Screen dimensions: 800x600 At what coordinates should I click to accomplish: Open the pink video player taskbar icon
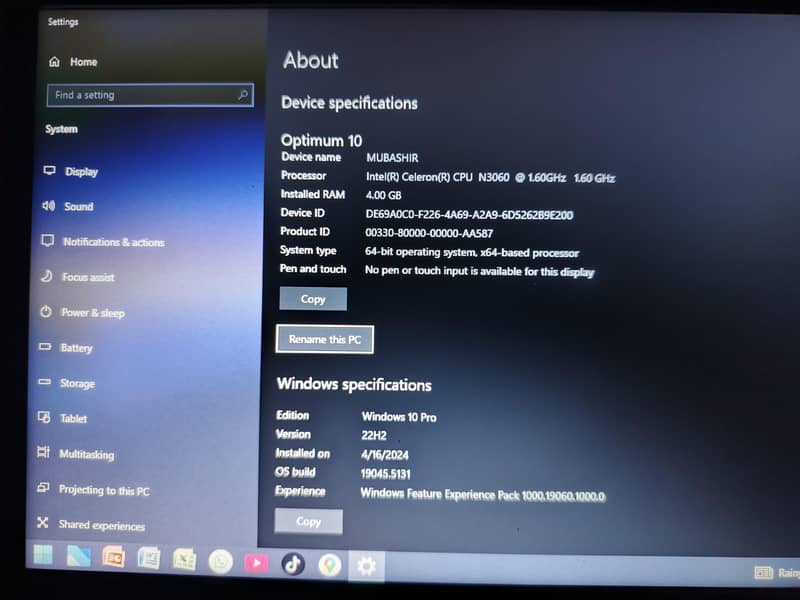(x=257, y=563)
